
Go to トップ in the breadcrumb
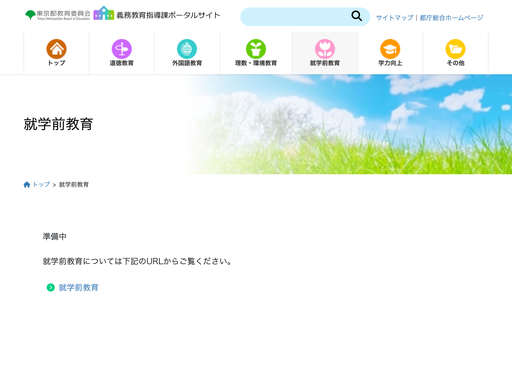[x=41, y=184]
